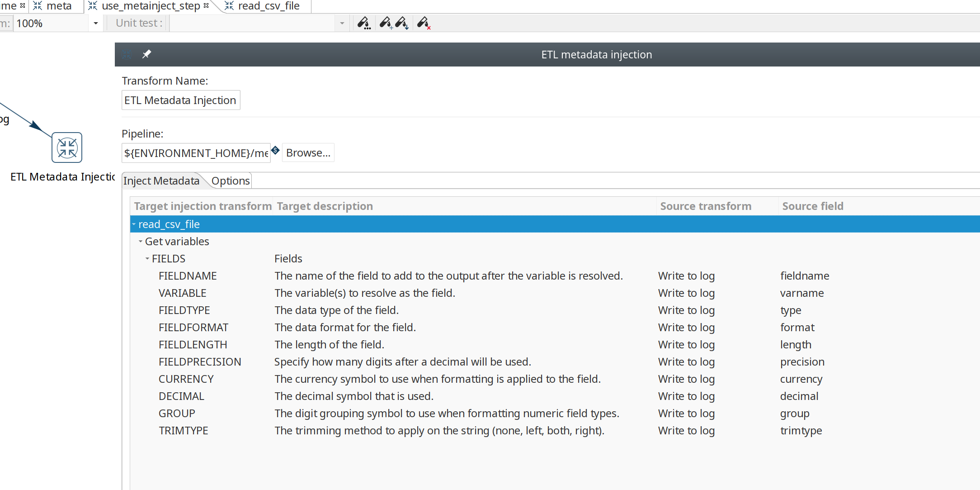Click the variable diamond icon beside Pipeline field
The image size is (980, 490).
click(276, 150)
